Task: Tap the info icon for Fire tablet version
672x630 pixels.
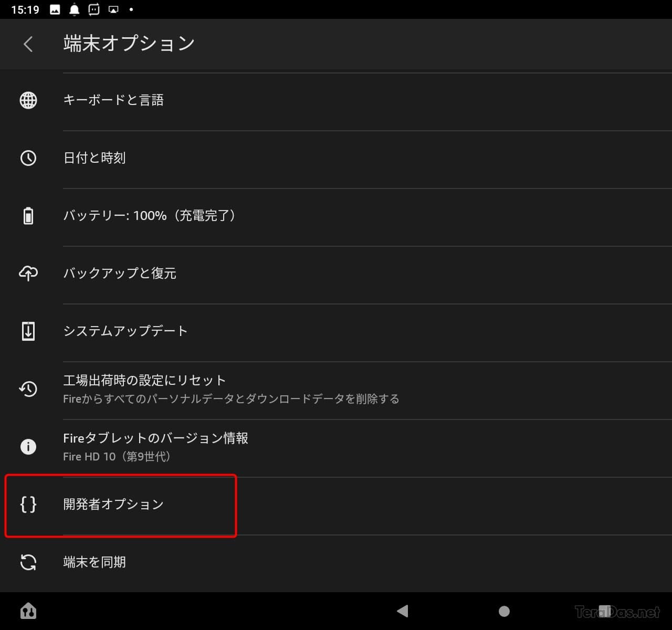Action: 28,447
